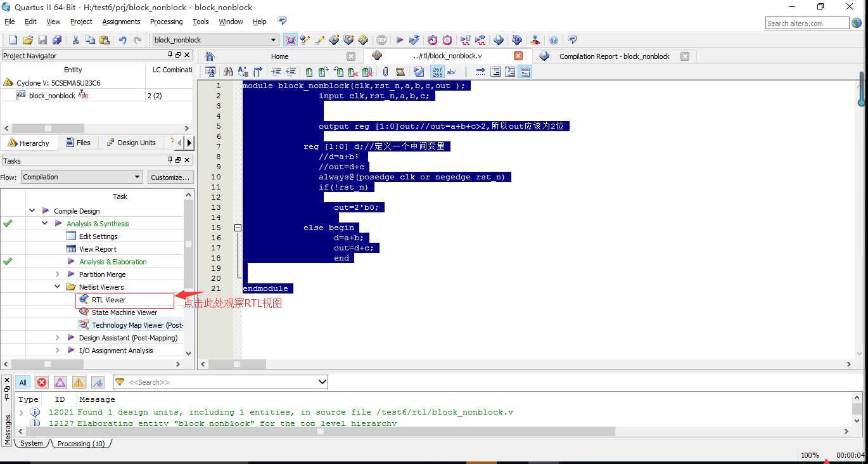Switch to the Files tab in Project Navigator
The width and height of the screenshot is (868, 464).
77,143
